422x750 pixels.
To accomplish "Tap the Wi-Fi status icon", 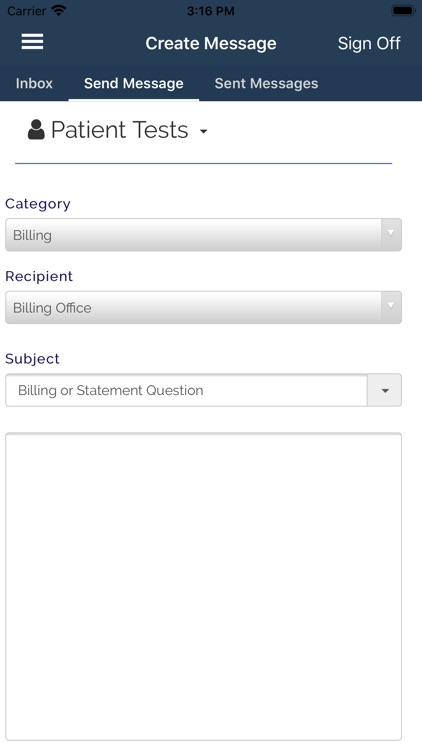I will coord(59,11).
